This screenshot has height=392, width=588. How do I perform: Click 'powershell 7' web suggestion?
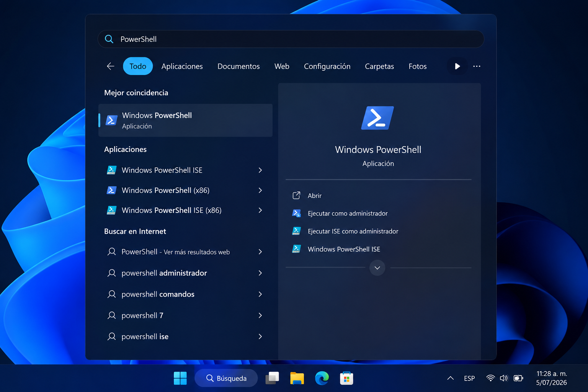[x=142, y=315]
